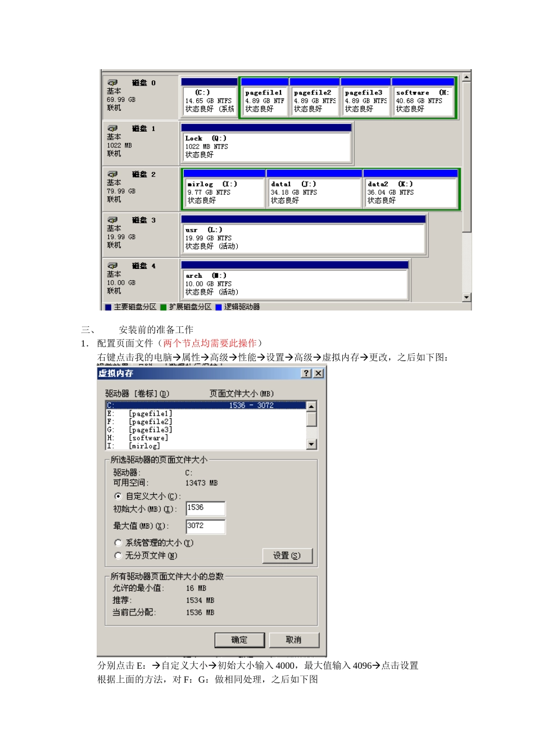This screenshot has width=534, height=756.
Task: Click the Cancel (取消) button
Action: 294,640
